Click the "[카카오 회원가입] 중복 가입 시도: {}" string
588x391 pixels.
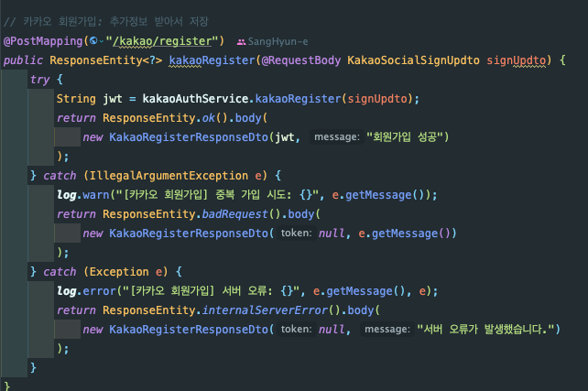coord(217,195)
